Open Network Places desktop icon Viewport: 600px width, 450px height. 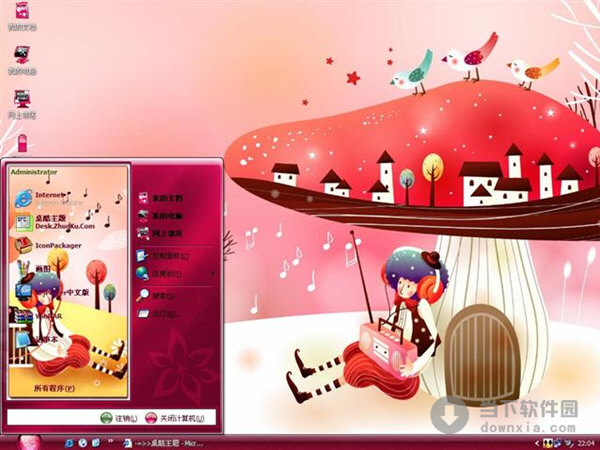(x=22, y=104)
